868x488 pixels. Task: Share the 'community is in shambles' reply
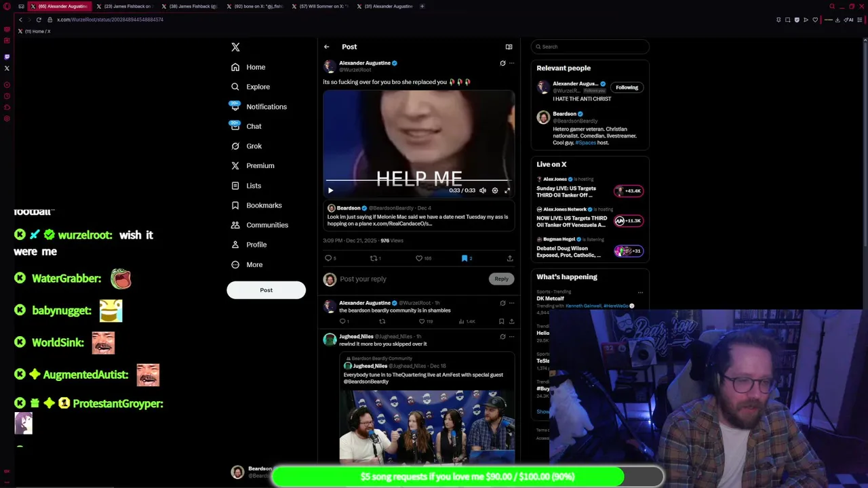(511, 321)
